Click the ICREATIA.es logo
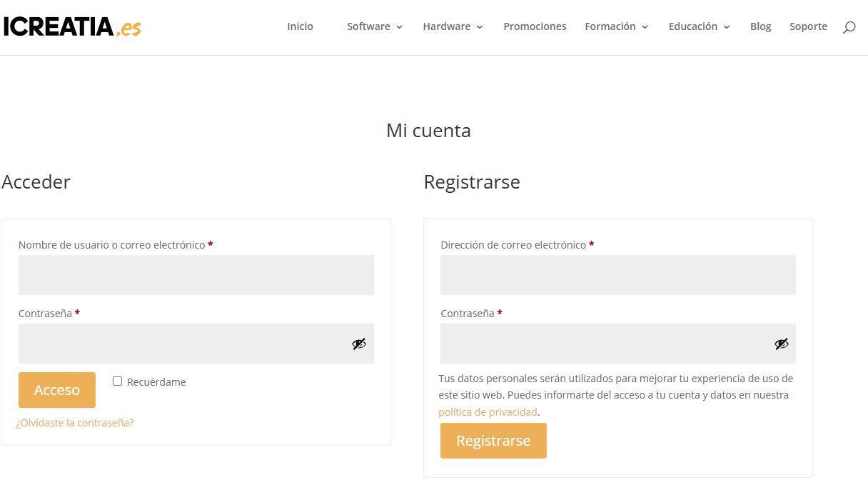The height and width of the screenshot is (500, 868). [72, 27]
